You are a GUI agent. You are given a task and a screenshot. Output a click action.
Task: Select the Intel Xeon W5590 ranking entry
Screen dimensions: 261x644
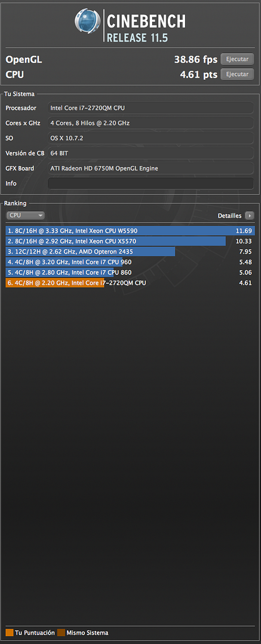[x=130, y=231]
